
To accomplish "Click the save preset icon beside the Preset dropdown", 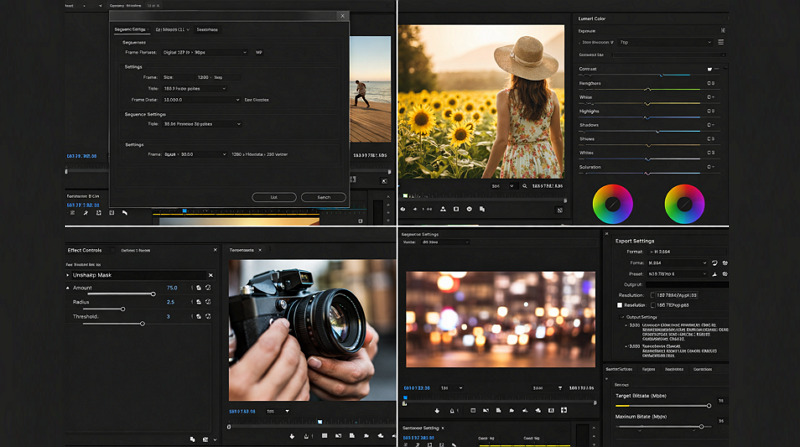I will (x=714, y=274).
